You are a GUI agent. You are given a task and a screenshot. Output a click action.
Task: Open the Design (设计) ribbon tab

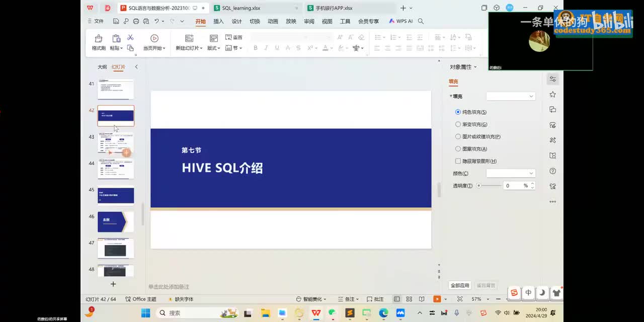[236, 21]
